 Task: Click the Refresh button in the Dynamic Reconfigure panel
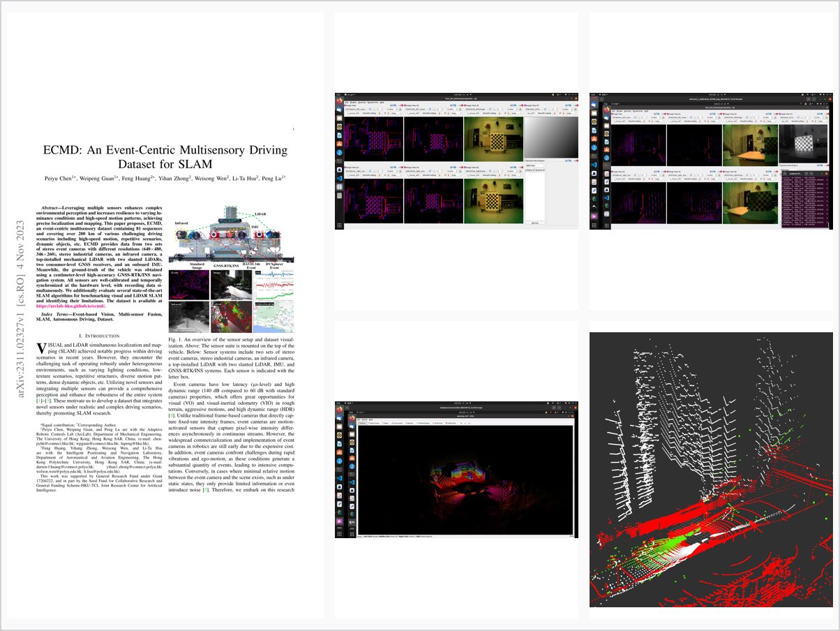click(535, 223)
